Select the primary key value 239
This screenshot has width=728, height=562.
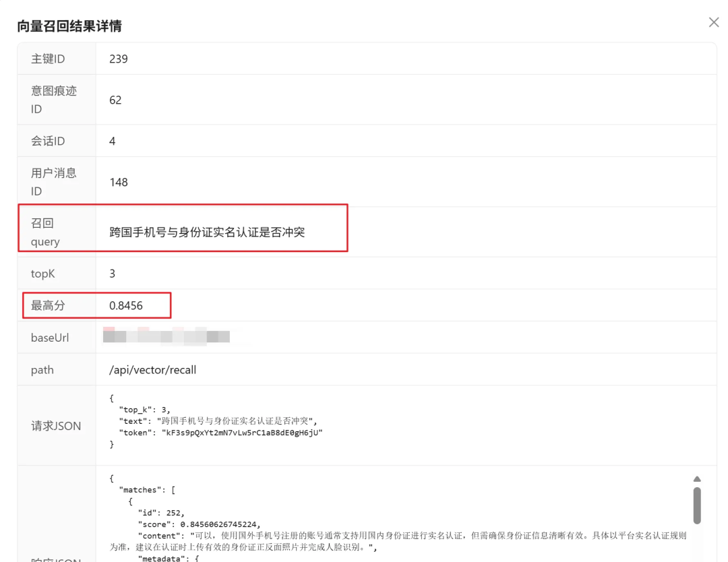(119, 59)
